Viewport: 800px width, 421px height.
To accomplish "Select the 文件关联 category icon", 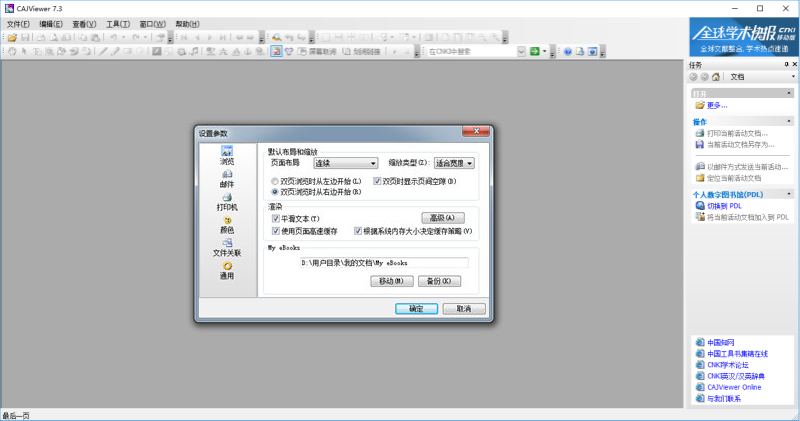I will pos(226,244).
